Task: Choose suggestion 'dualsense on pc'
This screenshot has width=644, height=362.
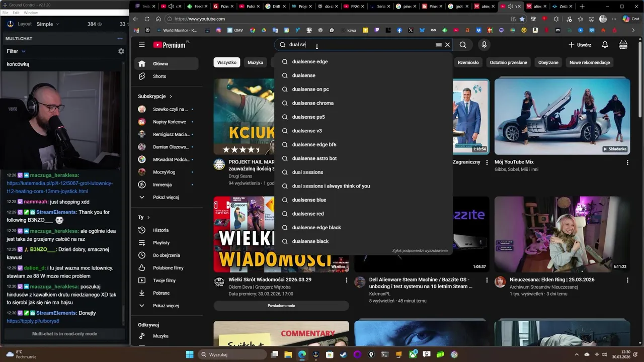Action: 363,89
